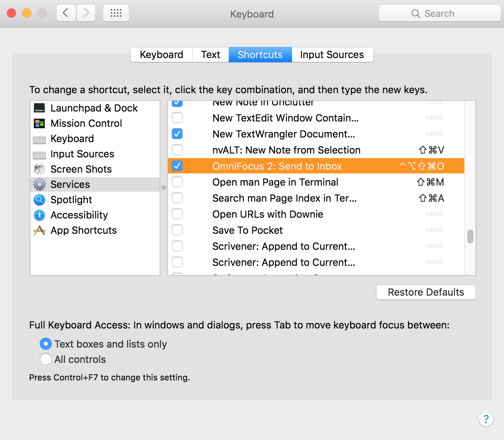Click 'none' shortcut for Save To Pocket
Screen dimensions: 504x440
tap(435, 230)
